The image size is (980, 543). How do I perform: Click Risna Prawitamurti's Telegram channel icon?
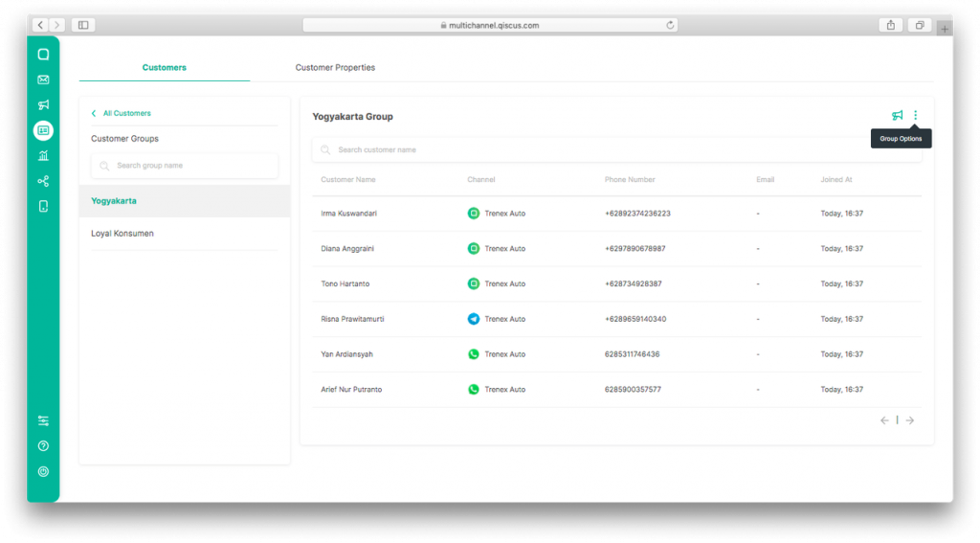[474, 319]
